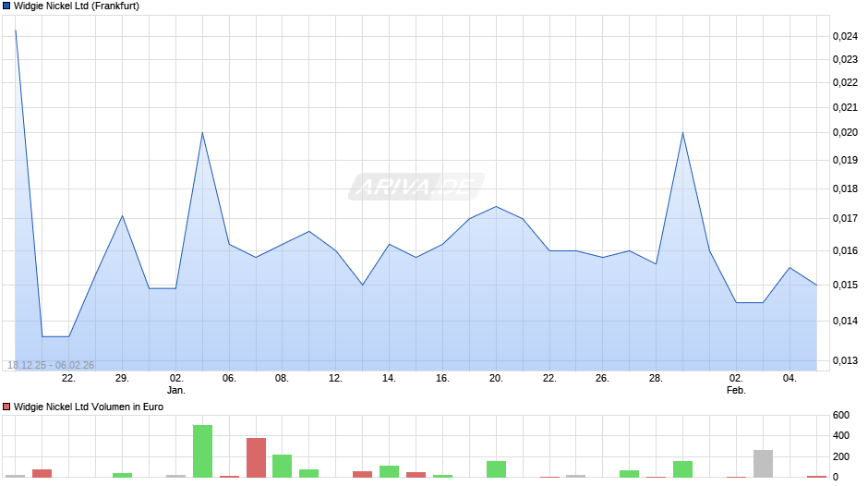Click the 400 volume axis label
This screenshot has width=868, height=486.
pos(841,435)
